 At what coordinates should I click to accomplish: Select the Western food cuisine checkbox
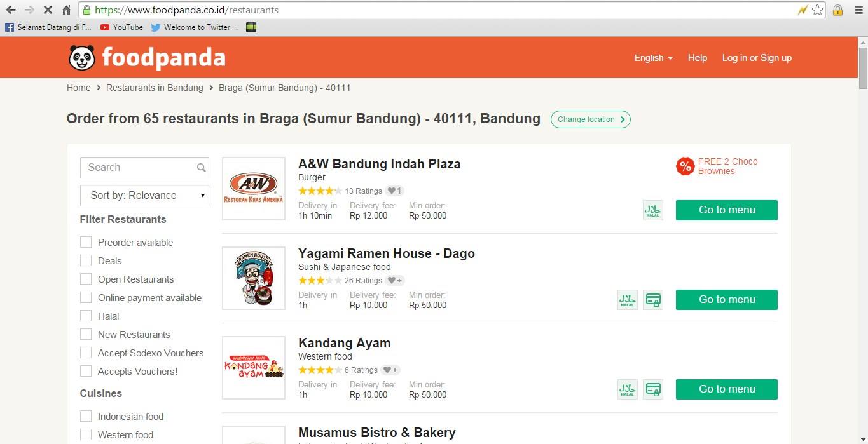pos(86,434)
